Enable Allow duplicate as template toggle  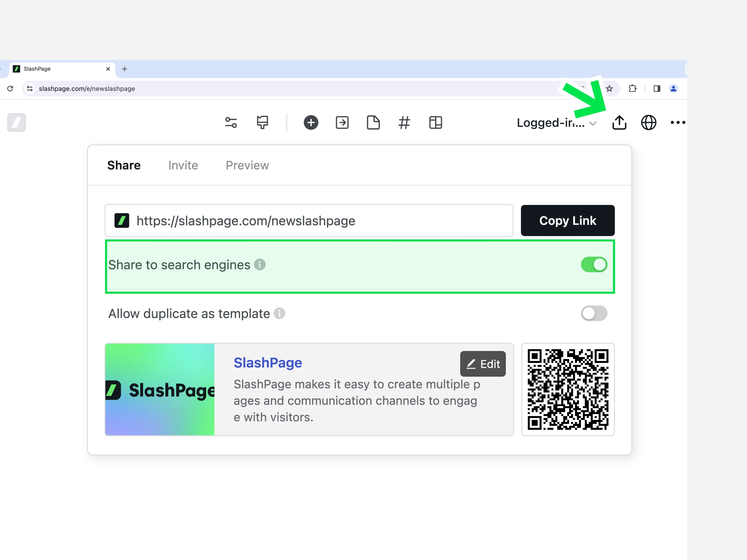click(x=594, y=313)
